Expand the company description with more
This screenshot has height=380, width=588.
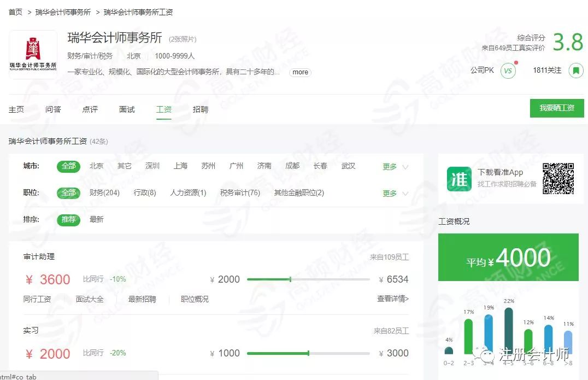coord(300,72)
